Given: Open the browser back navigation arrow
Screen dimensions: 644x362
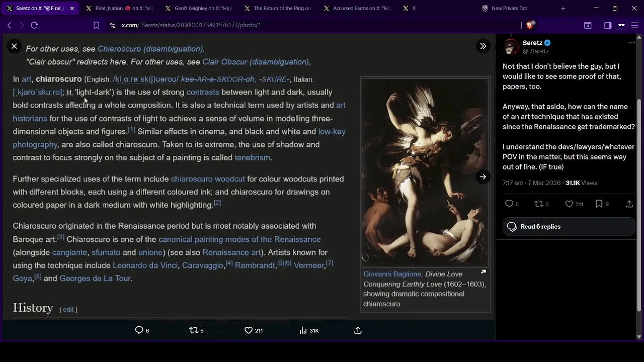Looking at the screenshot, I should [9, 25].
